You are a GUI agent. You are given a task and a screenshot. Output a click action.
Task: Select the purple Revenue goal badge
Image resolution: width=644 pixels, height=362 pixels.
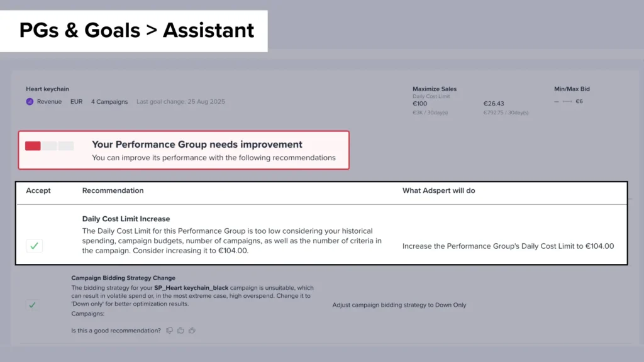point(30,101)
